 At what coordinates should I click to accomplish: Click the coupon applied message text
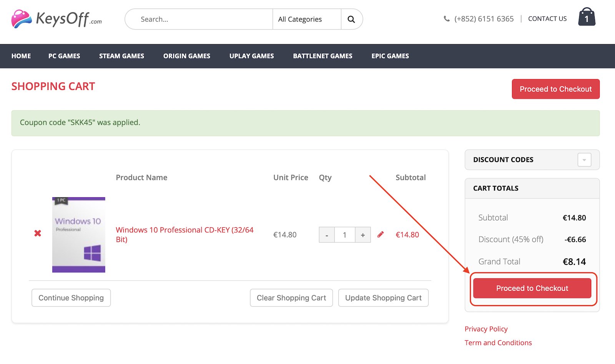80,122
